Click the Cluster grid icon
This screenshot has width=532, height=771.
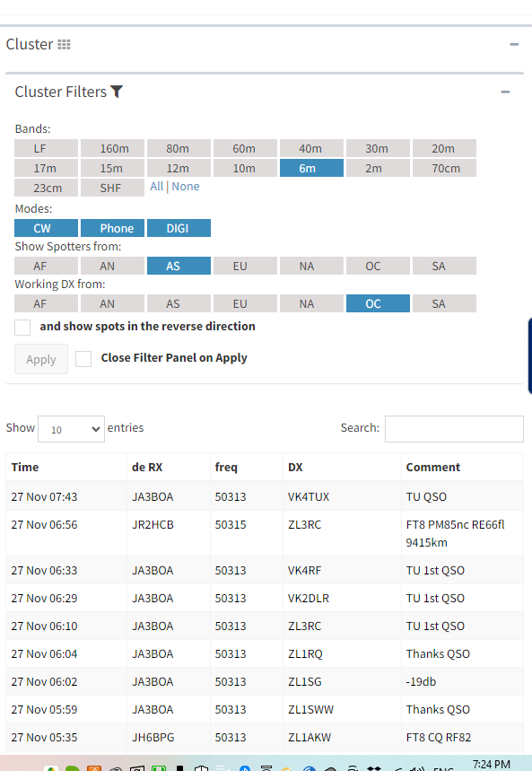pos(64,45)
